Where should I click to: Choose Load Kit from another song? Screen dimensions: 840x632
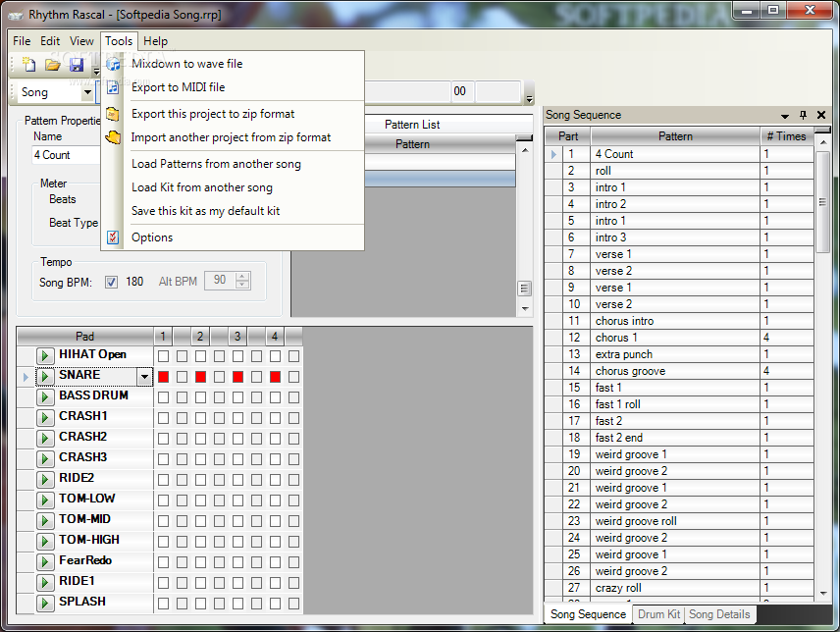click(202, 187)
